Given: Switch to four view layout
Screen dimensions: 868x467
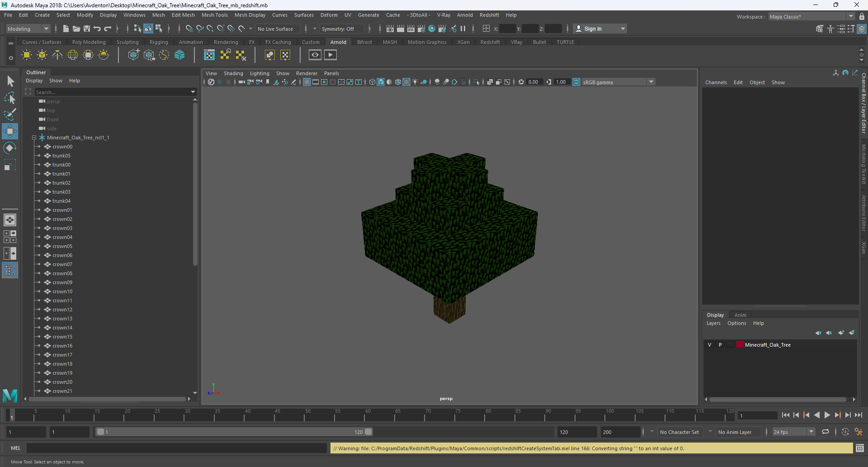Looking at the screenshot, I should (10, 237).
